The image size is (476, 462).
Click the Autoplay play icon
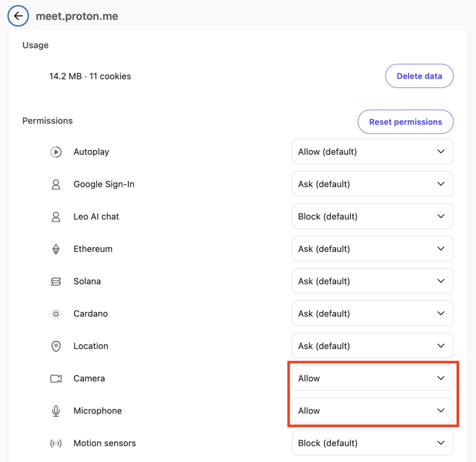click(56, 152)
